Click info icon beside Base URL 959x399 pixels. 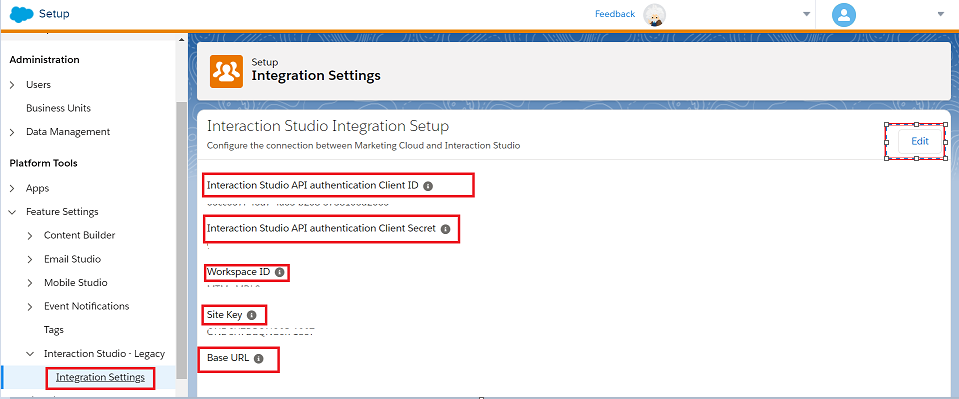[x=258, y=359]
